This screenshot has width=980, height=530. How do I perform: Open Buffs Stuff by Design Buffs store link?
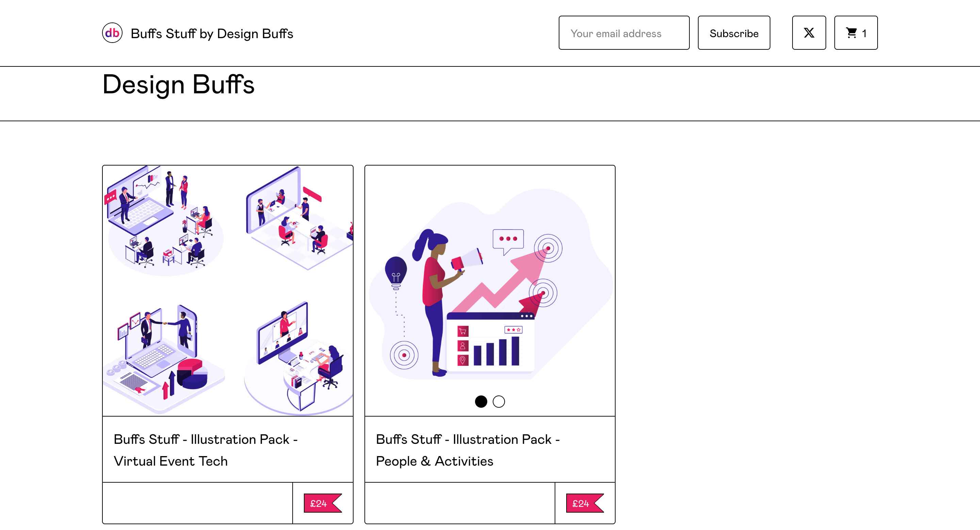tap(212, 33)
